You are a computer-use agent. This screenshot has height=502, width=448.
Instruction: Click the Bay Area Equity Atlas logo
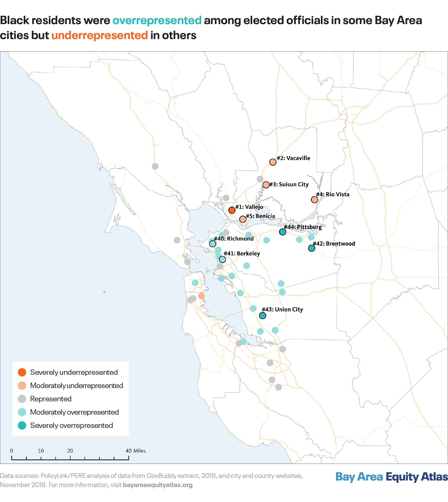[391, 477]
